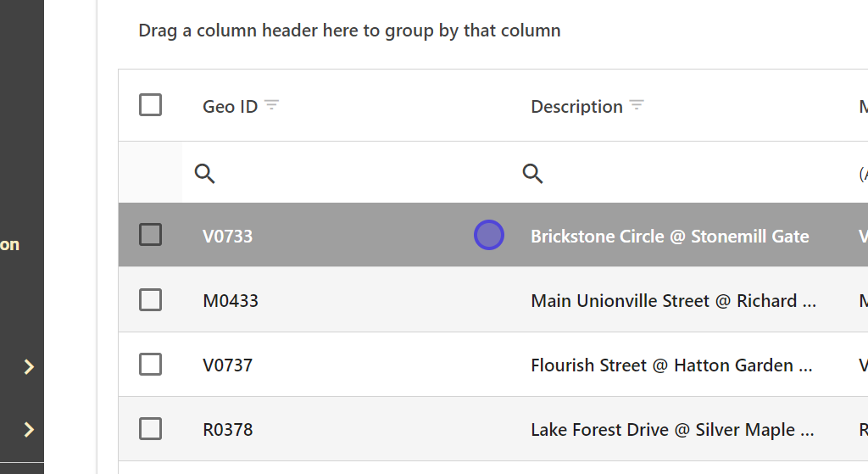This screenshot has width=868, height=474.
Task: Expand the lower sidebar chevron arrow
Action: click(x=29, y=429)
